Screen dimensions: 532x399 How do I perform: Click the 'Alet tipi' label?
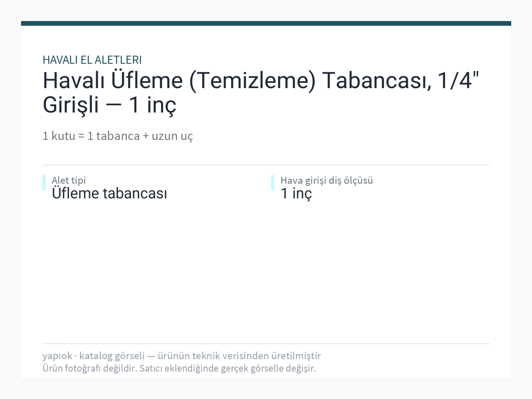(x=69, y=180)
